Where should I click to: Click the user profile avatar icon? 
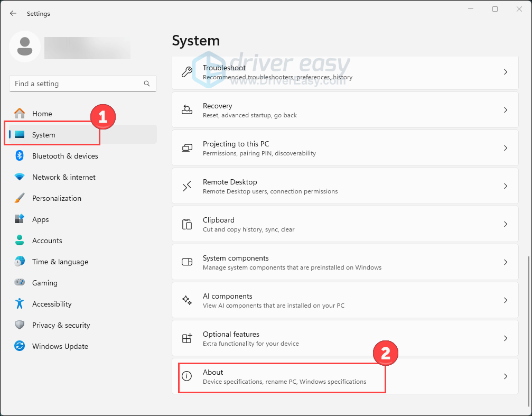coord(24,47)
